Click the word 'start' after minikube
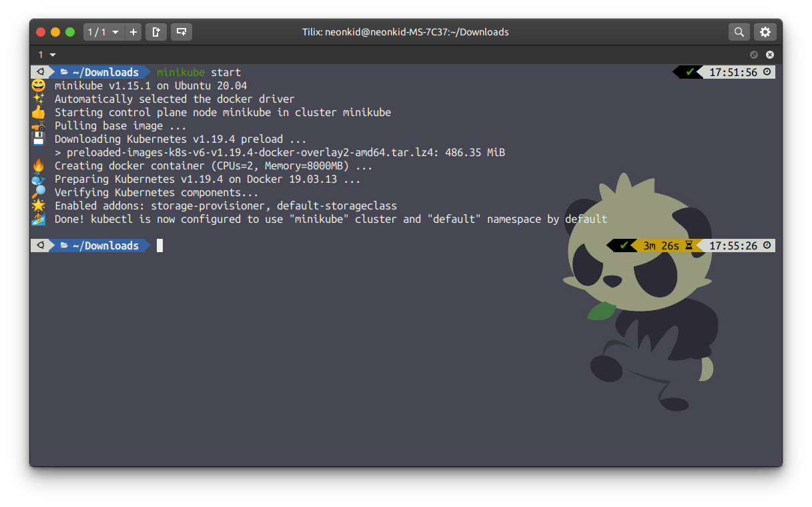The height and width of the screenshot is (507, 812). point(226,72)
